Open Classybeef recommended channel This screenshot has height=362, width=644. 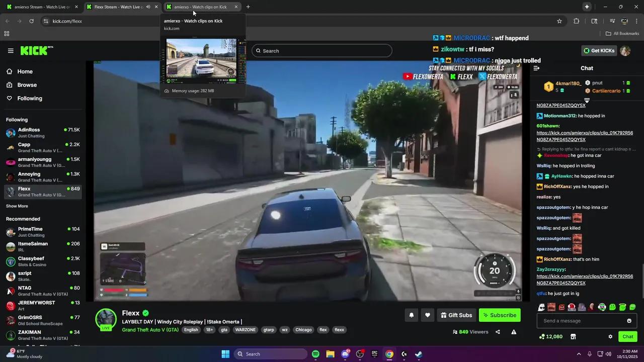click(x=43, y=261)
